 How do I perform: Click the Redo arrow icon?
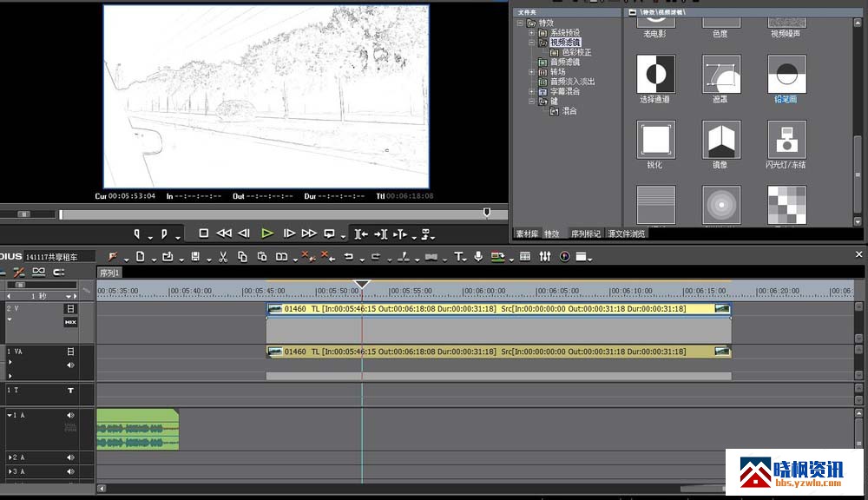pyautogui.click(x=376, y=256)
